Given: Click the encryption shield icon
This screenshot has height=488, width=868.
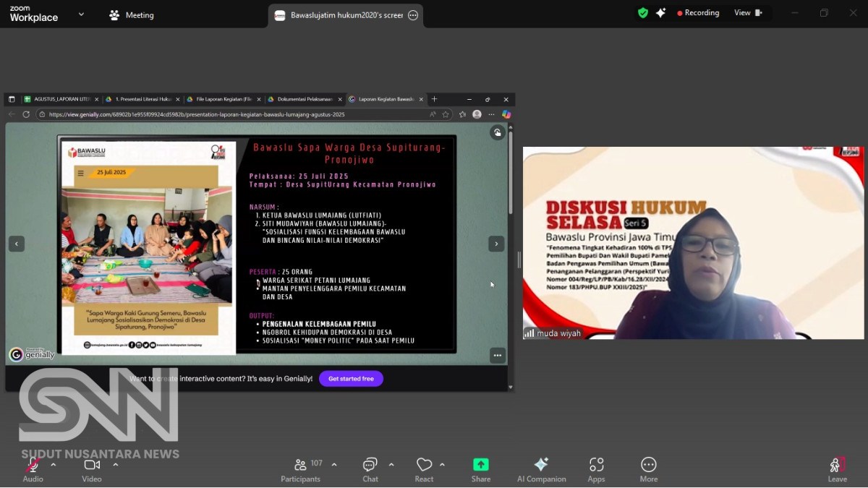Looking at the screenshot, I should (x=643, y=13).
